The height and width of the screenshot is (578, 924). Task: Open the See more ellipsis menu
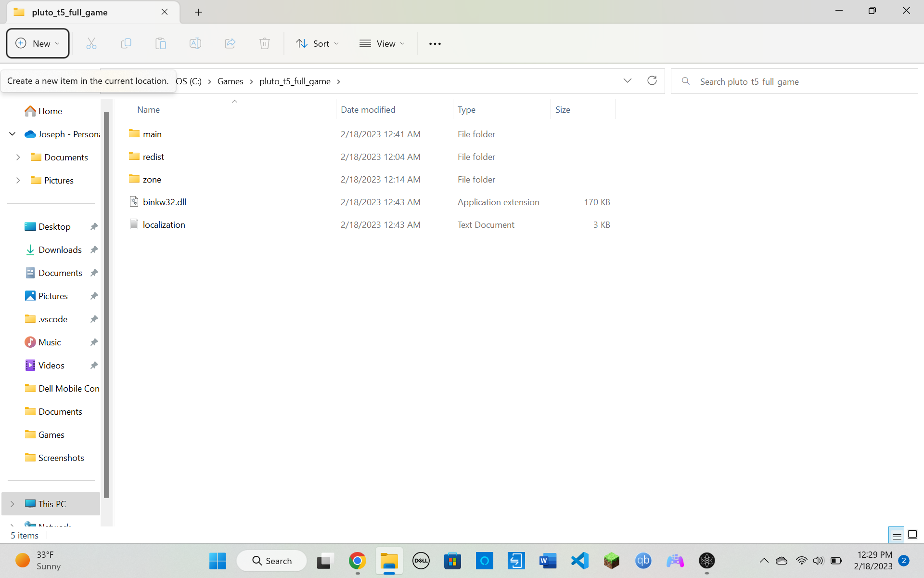click(435, 44)
